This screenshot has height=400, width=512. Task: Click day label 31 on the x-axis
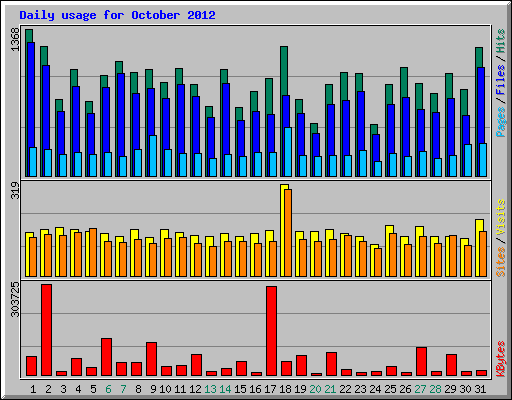(x=480, y=389)
